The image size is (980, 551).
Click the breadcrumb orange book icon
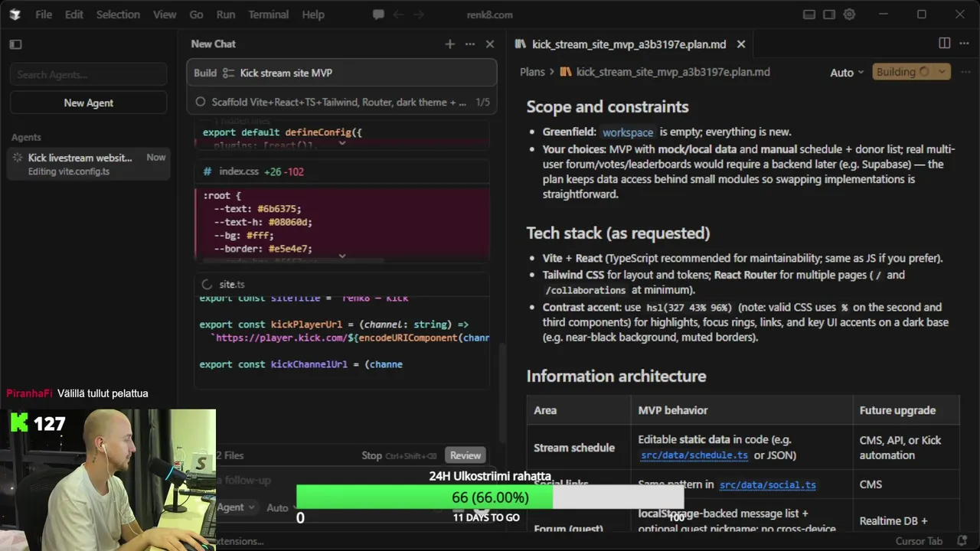coord(566,72)
